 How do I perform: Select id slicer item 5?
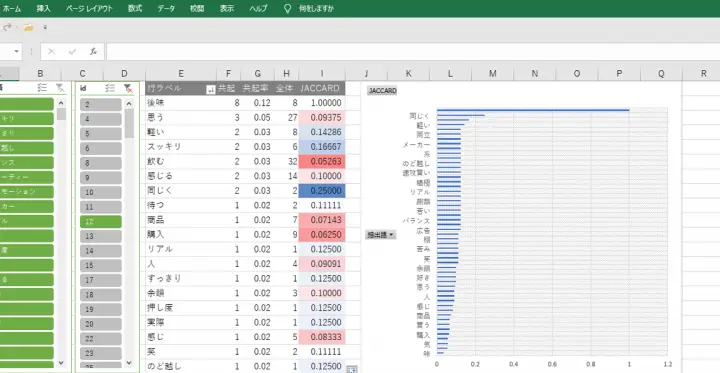pyautogui.click(x=101, y=134)
